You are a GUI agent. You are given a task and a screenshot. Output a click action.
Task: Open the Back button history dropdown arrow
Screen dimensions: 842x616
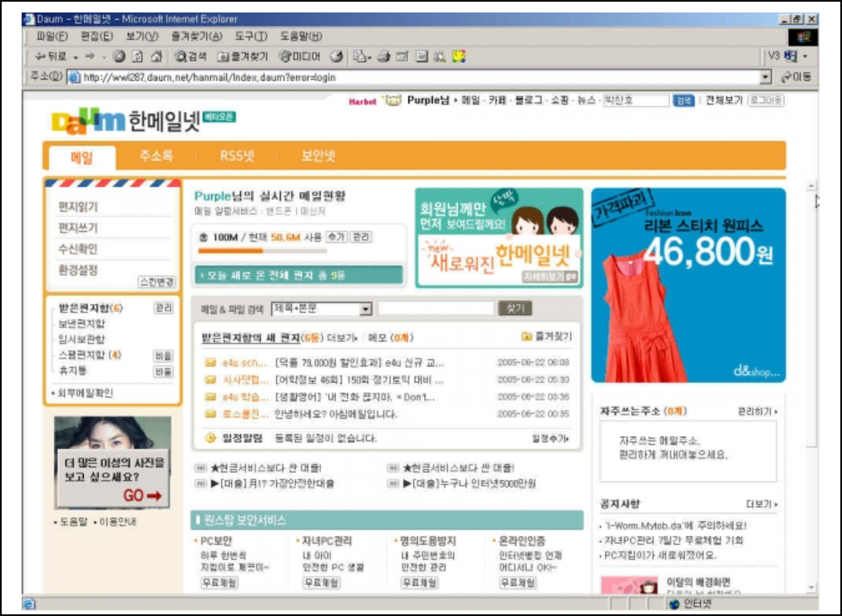click(76, 57)
